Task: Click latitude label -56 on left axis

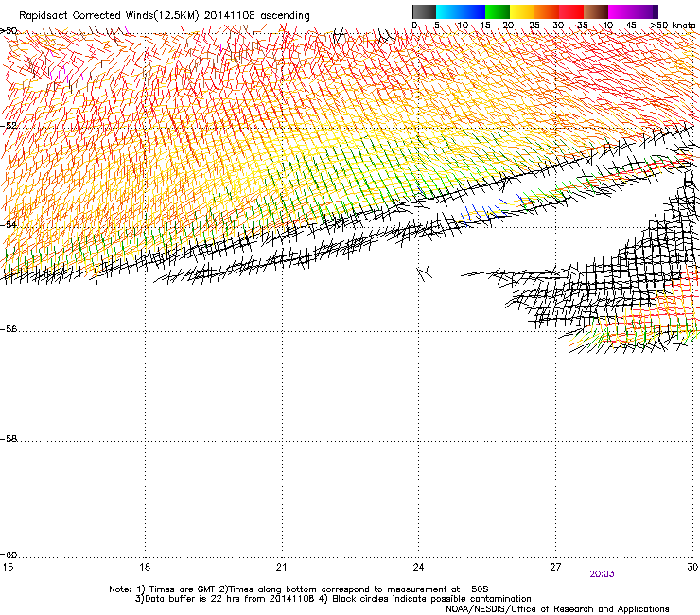Action: pyautogui.click(x=9, y=329)
